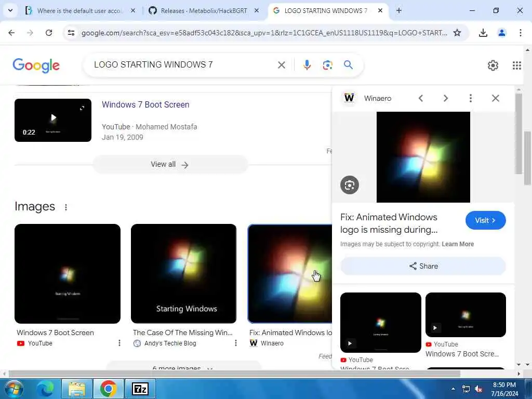532x399 pixels.
Task: Open Google apps grid
Action: (x=517, y=65)
